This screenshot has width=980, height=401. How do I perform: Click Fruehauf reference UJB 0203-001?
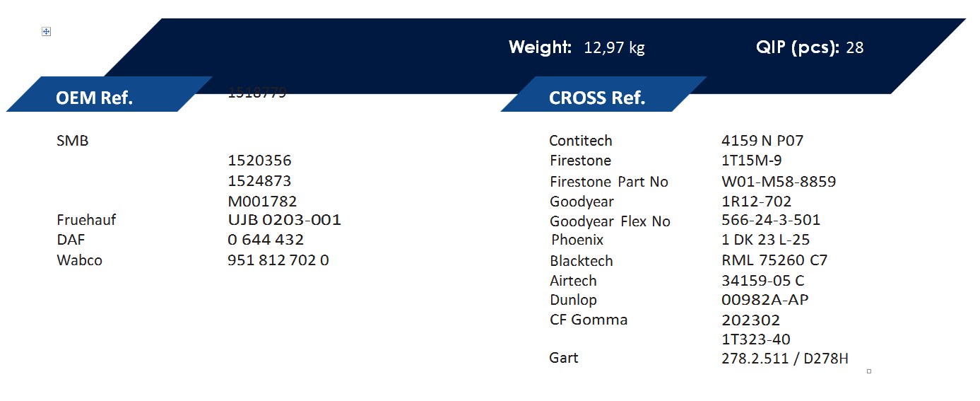284,220
